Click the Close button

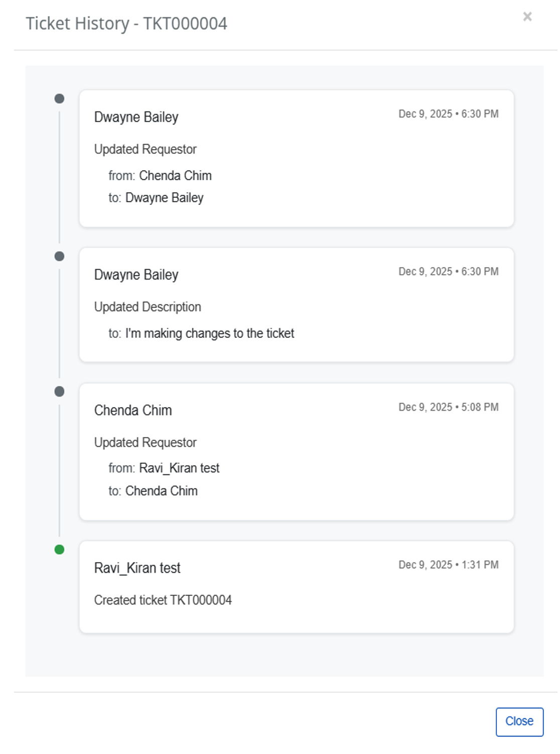point(519,721)
